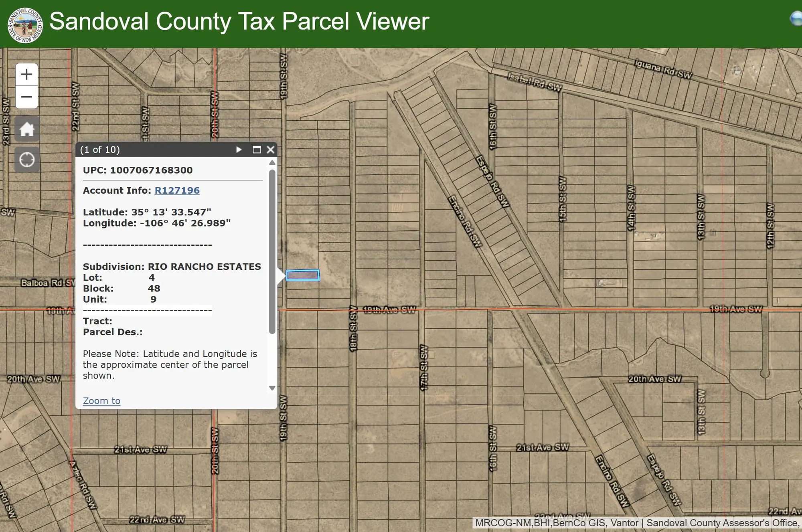
Task: Click the globe icon in header
Action: tap(796, 19)
